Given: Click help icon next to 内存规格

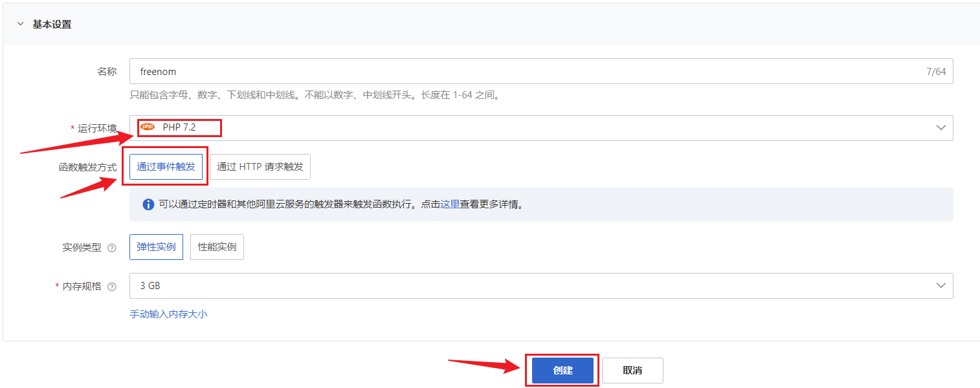Looking at the screenshot, I should pos(112,286).
